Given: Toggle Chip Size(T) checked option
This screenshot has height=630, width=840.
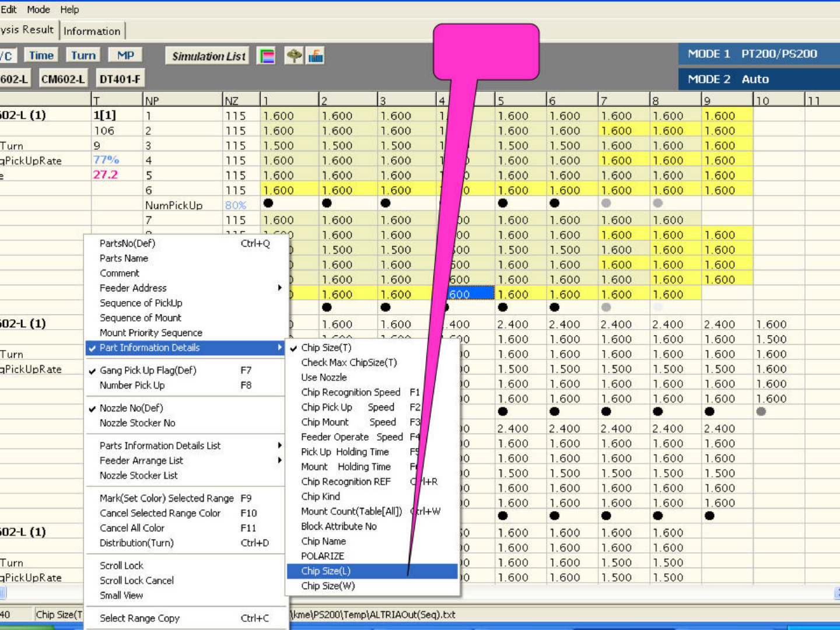Looking at the screenshot, I should coord(326,348).
